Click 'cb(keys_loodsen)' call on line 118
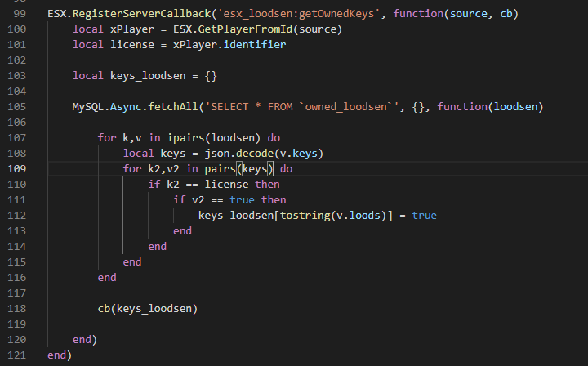 point(148,309)
